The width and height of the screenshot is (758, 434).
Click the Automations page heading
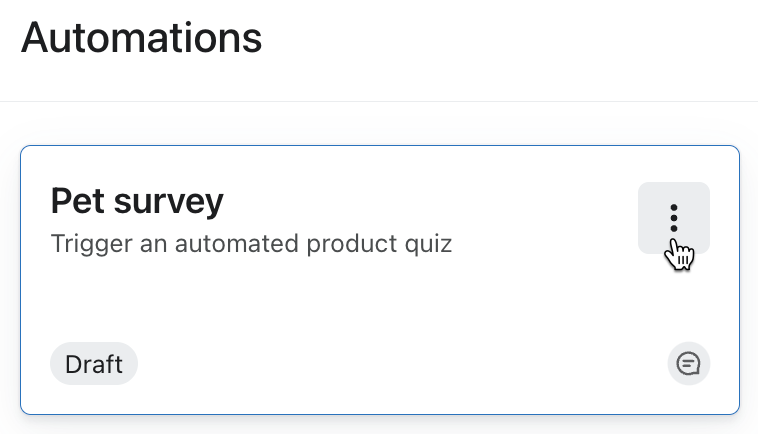(x=141, y=39)
